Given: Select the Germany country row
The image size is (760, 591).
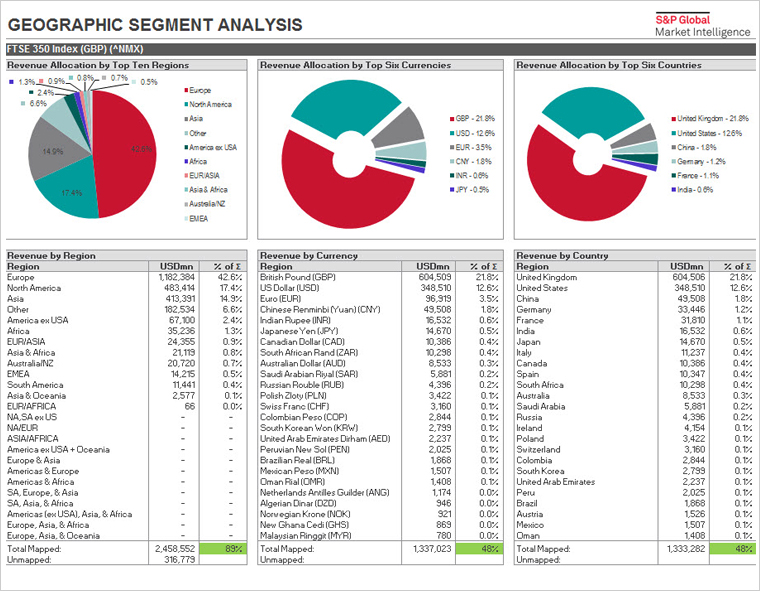Looking at the screenshot, I should (635, 309).
